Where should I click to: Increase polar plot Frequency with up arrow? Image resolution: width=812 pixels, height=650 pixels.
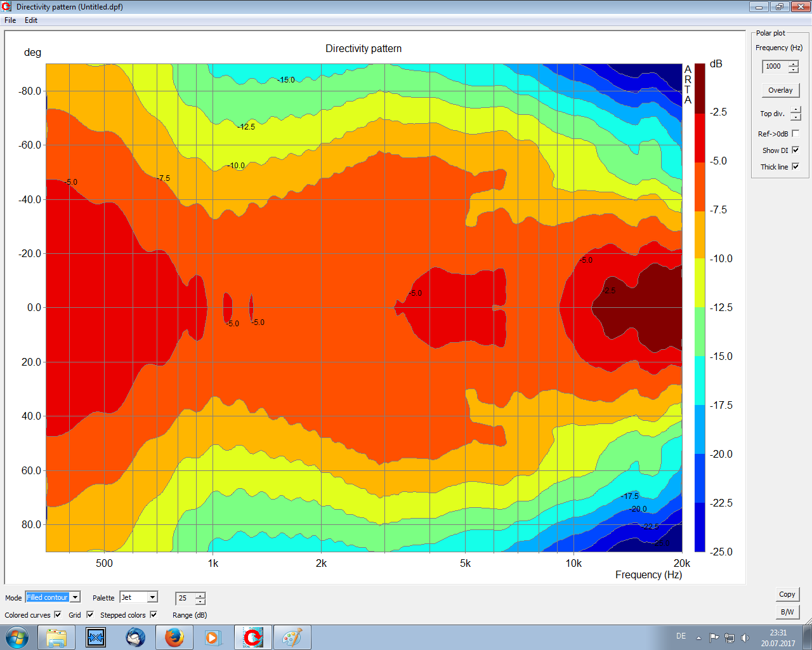793,63
